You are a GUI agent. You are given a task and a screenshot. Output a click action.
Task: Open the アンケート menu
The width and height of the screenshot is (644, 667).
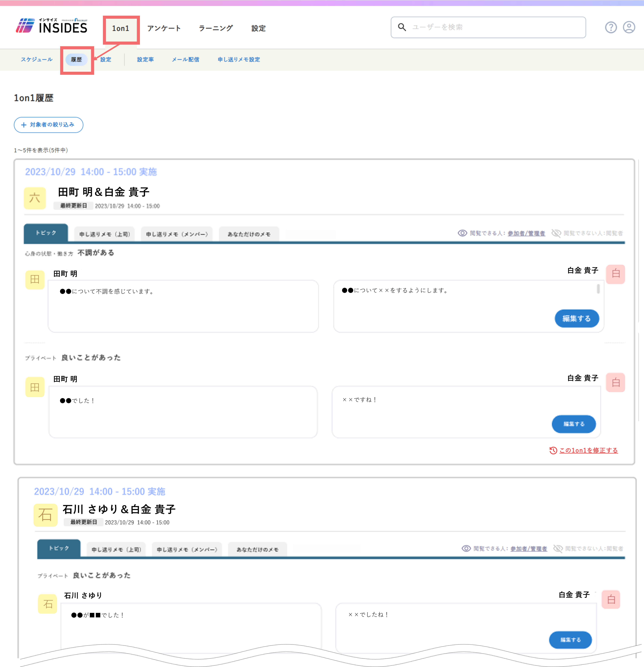164,28
